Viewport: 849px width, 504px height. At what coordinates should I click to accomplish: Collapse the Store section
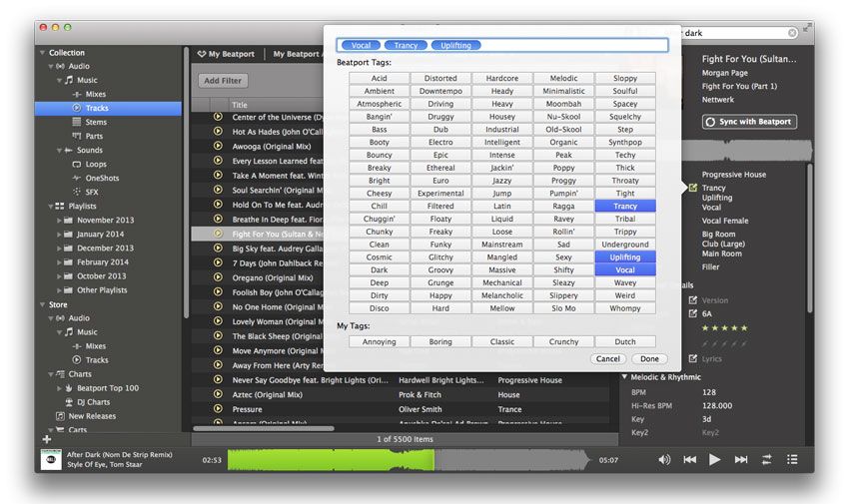(42, 305)
